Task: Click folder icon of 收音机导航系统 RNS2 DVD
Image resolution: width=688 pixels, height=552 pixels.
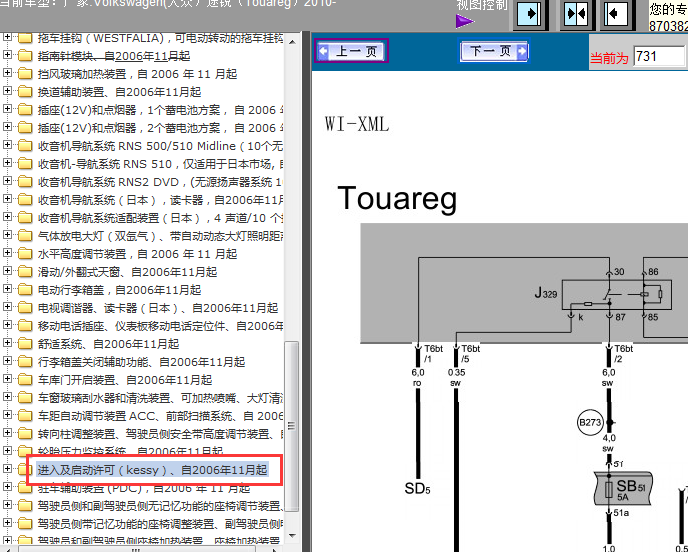Action: click(x=25, y=182)
